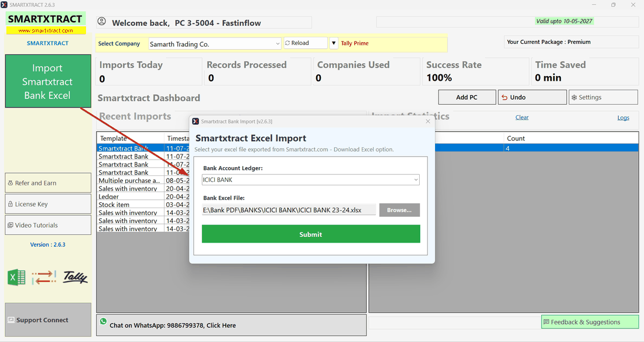644x342 pixels.
Task: Select the highlighted Smartxtract Bank row
Action: click(x=130, y=148)
